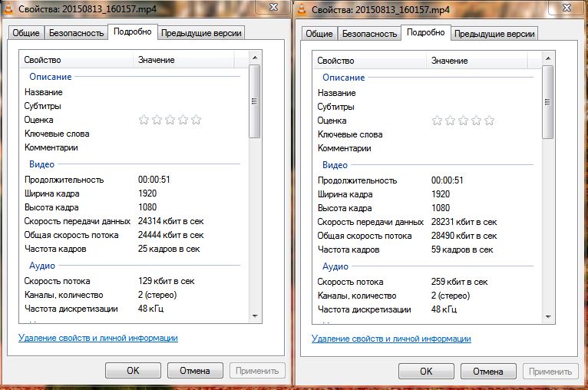Select Частота дискретизации row in left window
The image size is (588, 390).
pos(131,309)
